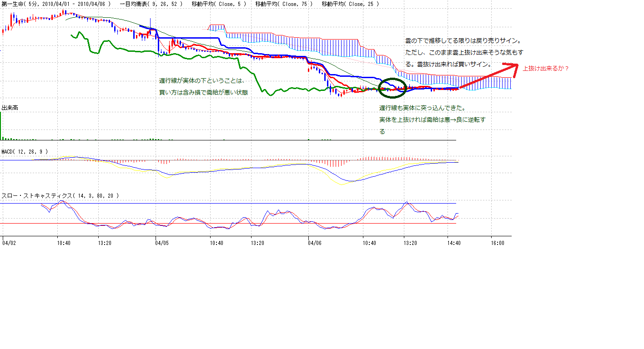
Task: Click the tall green volume bar
Action: coord(1,125)
